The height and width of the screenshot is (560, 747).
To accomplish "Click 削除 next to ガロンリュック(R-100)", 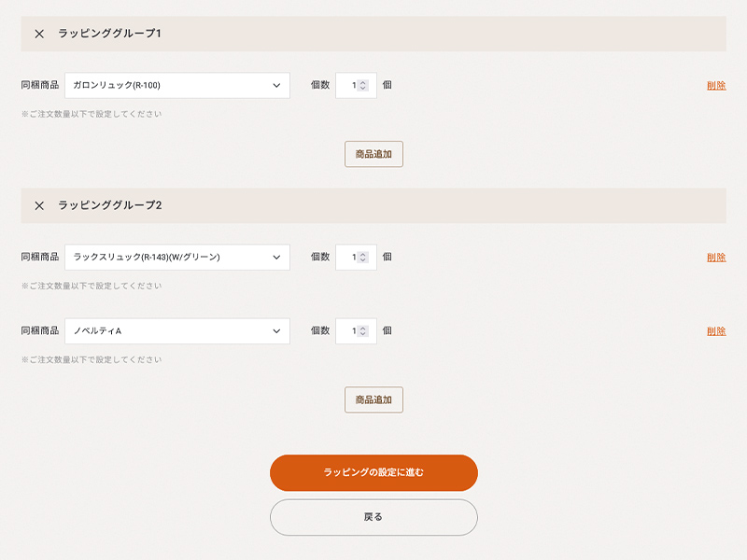I will click(x=715, y=84).
